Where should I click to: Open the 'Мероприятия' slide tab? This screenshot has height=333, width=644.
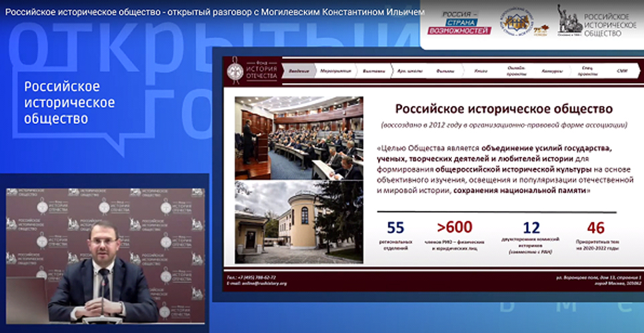pyautogui.click(x=335, y=71)
